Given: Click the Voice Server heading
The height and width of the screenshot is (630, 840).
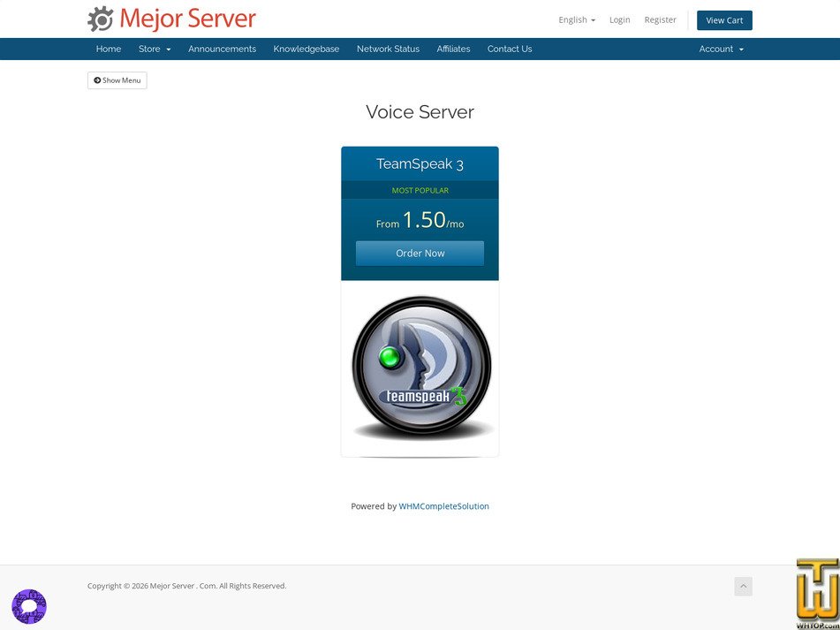Looking at the screenshot, I should point(420,112).
